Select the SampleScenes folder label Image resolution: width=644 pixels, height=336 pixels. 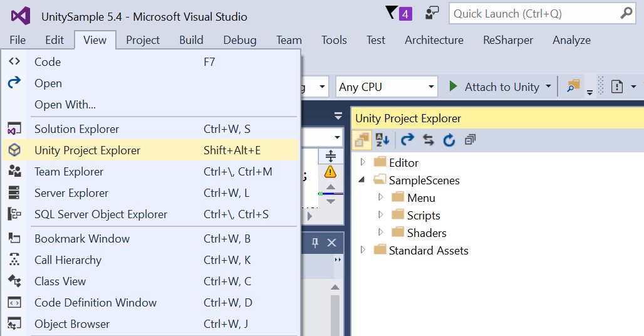coord(424,181)
